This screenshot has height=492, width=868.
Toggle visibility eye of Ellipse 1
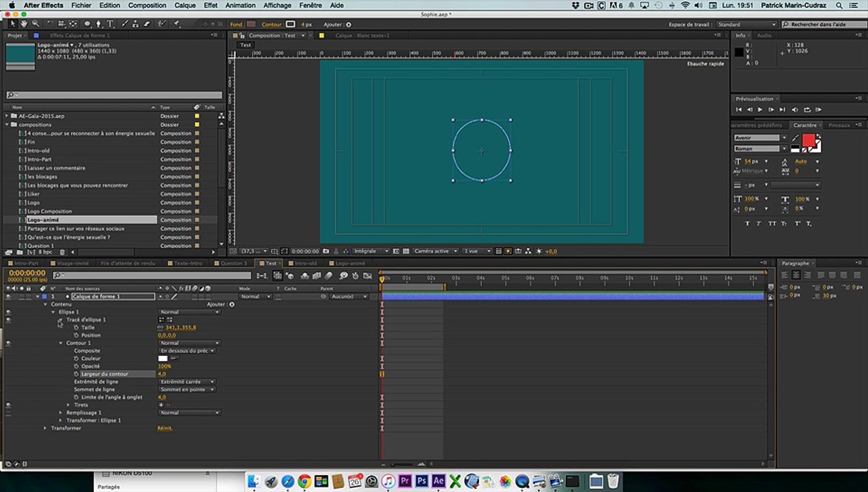click(x=8, y=312)
